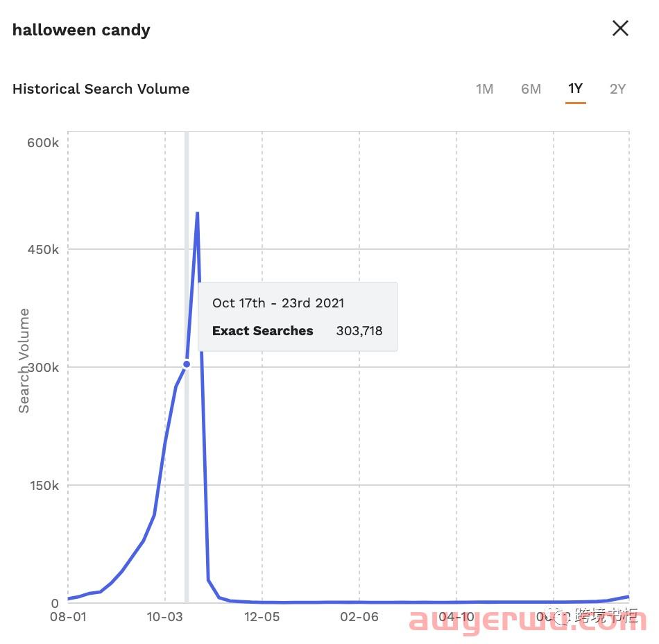
Task: Click the Exact Searches tooltip label
Action: pyautogui.click(x=263, y=331)
